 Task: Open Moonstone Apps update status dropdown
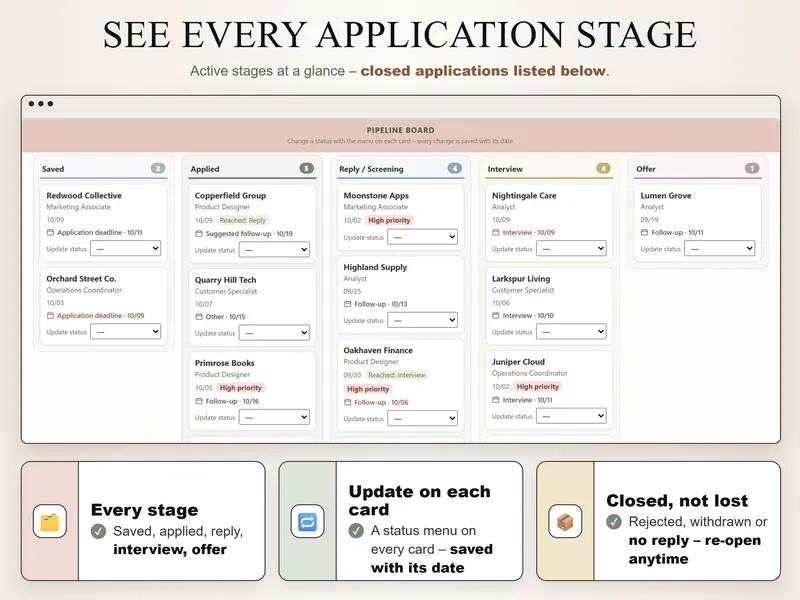pos(422,237)
